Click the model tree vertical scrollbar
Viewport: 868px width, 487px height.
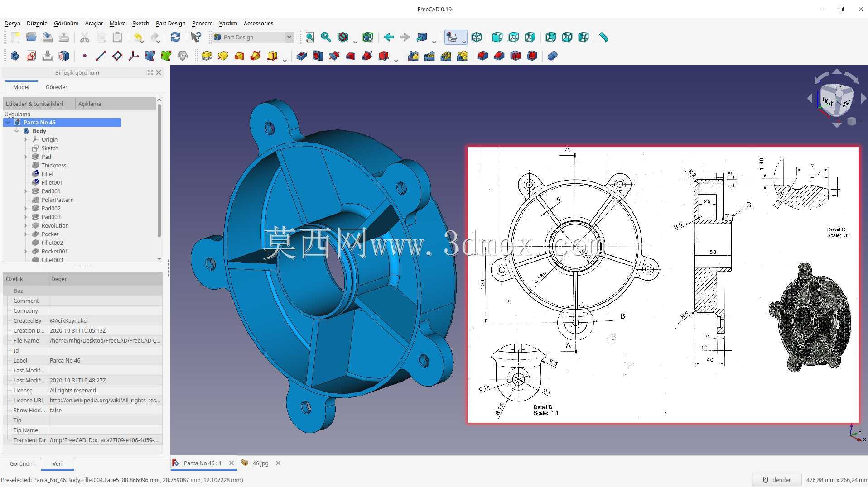point(159,170)
